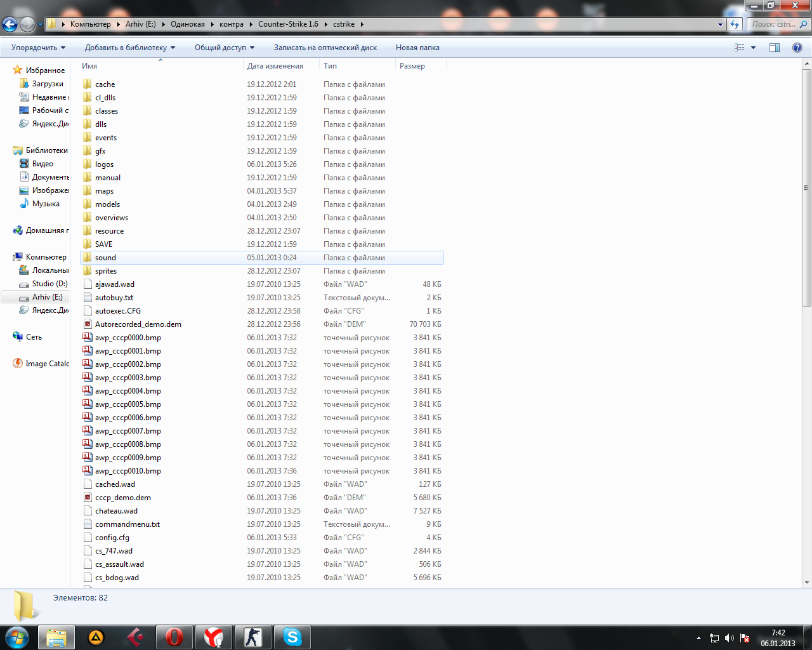Viewport: 812px width, 650px height.
Task: Click Записать на оптический диск
Action: pyautogui.click(x=325, y=48)
